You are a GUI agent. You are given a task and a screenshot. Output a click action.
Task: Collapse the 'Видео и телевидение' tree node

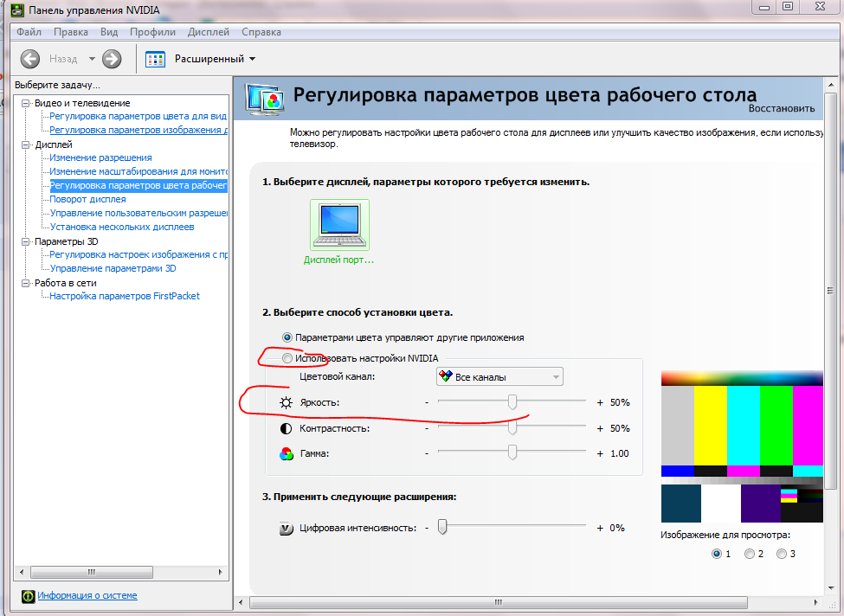point(25,103)
